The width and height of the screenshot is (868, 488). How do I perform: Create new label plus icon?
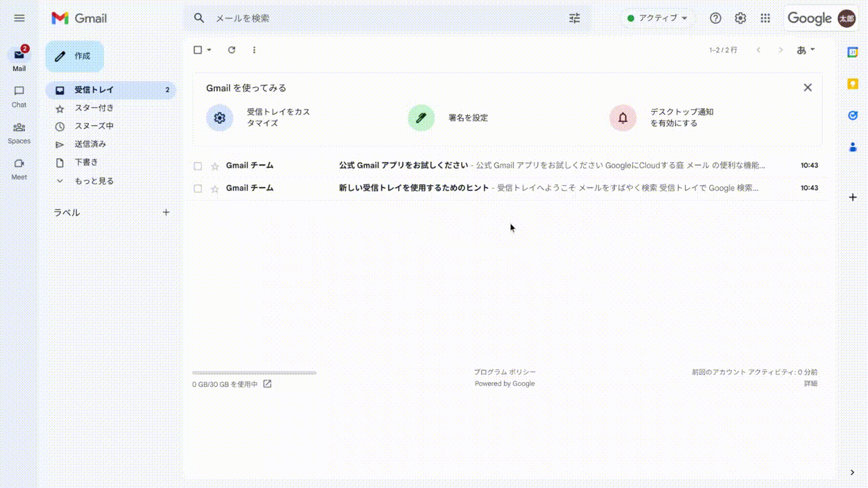pos(166,212)
